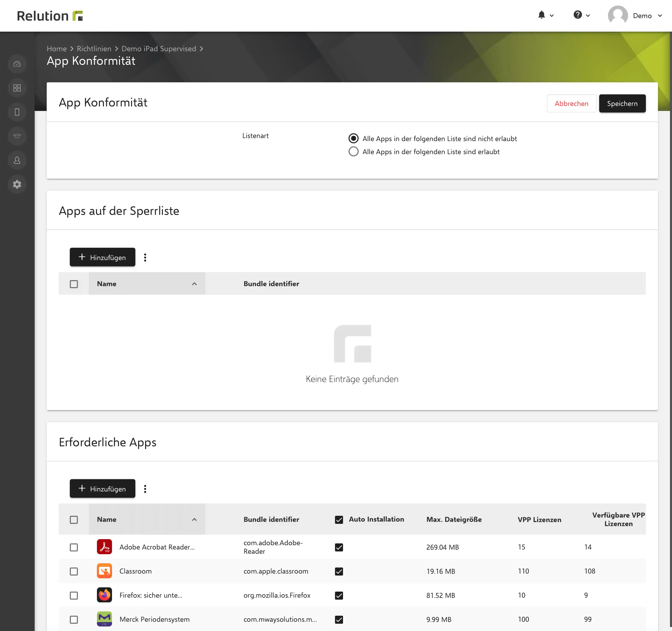The image size is (672, 631).
Task: Click Bundle identifier header in Sperrliste table
Action: 271,284
